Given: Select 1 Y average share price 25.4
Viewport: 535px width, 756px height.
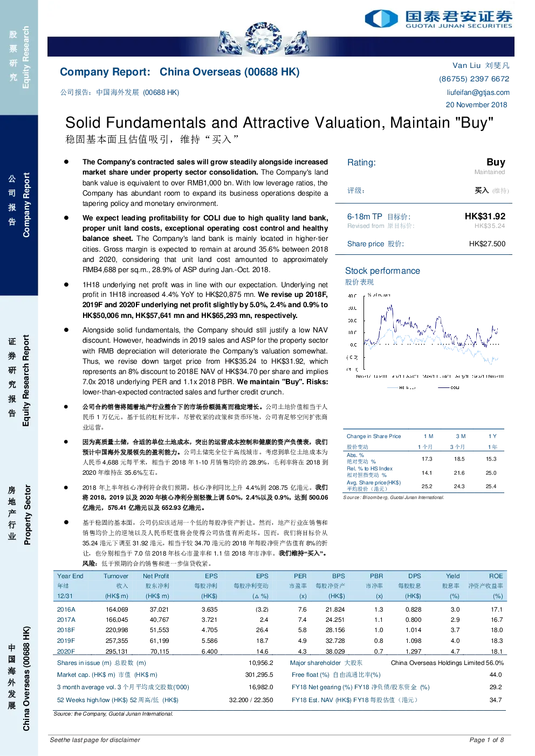Looking at the screenshot, I should click(x=491, y=487).
